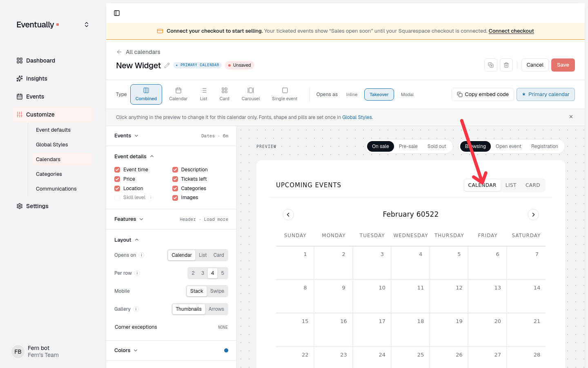Delete the calendar with the trash icon
This screenshot has height=368, width=588.
coord(506,65)
